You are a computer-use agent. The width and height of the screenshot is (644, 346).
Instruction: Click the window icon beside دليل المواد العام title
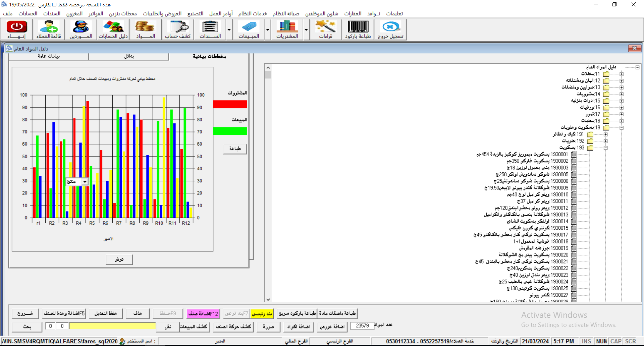pyautogui.click(x=9, y=48)
